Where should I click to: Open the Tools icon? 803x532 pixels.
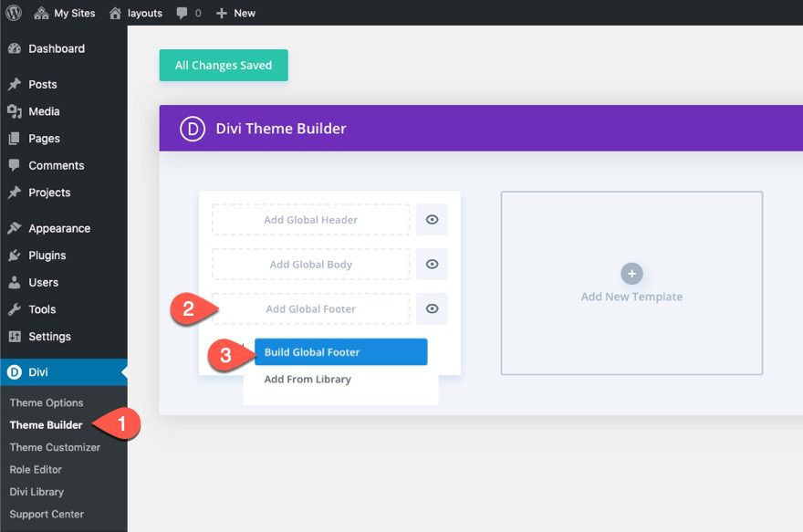(13, 309)
